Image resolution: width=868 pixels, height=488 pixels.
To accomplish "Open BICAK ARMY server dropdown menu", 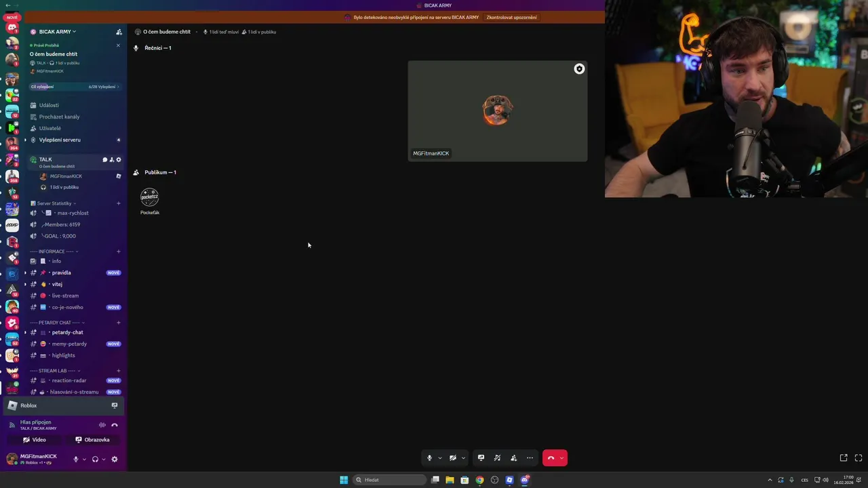I will 58,32.
